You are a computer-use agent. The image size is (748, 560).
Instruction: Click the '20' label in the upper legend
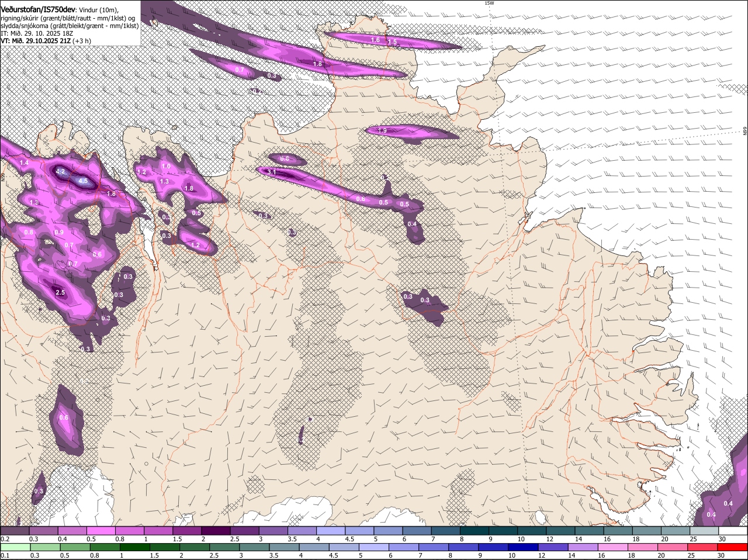coord(664,539)
